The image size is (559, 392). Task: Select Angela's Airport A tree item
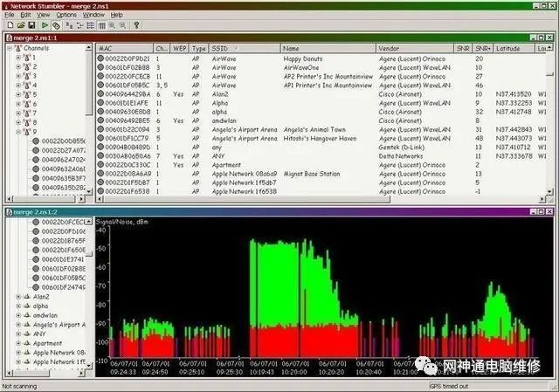coord(59,325)
